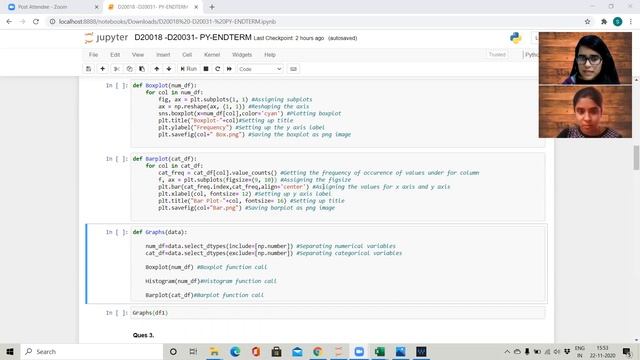
Task: Open the taskbar clock showing 22-11-2020
Action: (x=602, y=351)
